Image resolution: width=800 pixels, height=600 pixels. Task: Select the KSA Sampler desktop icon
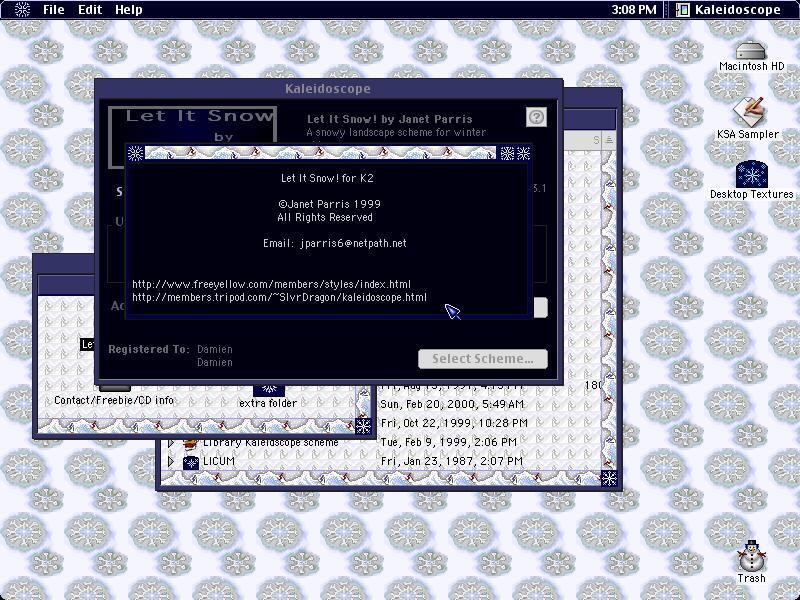point(748,112)
